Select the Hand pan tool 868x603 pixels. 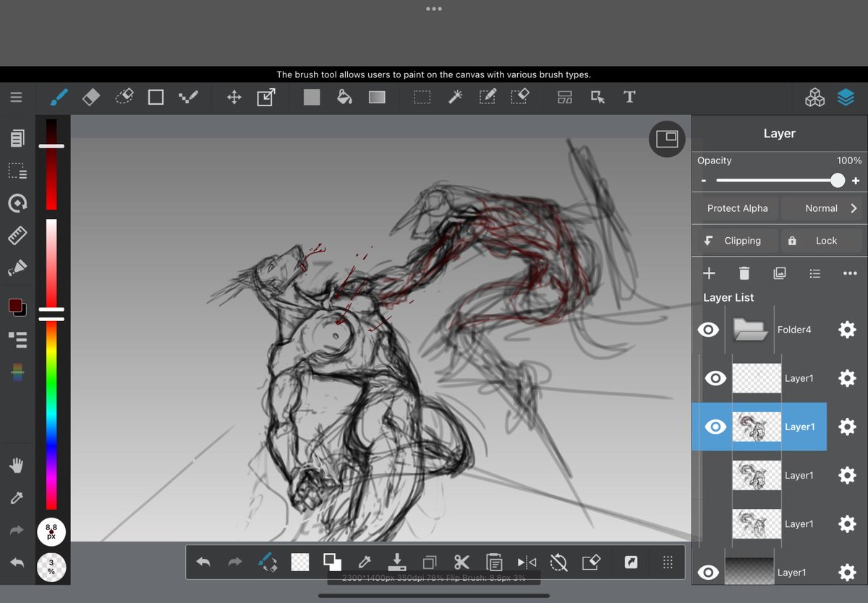coord(17,466)
